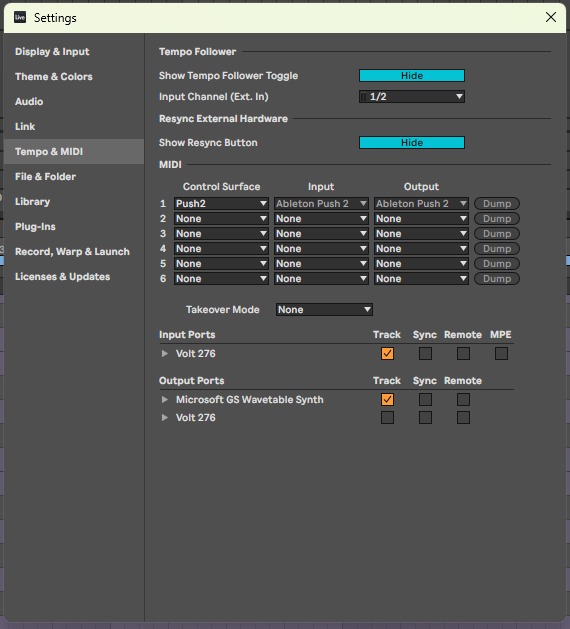Expand Volt 276 output port

164,418
